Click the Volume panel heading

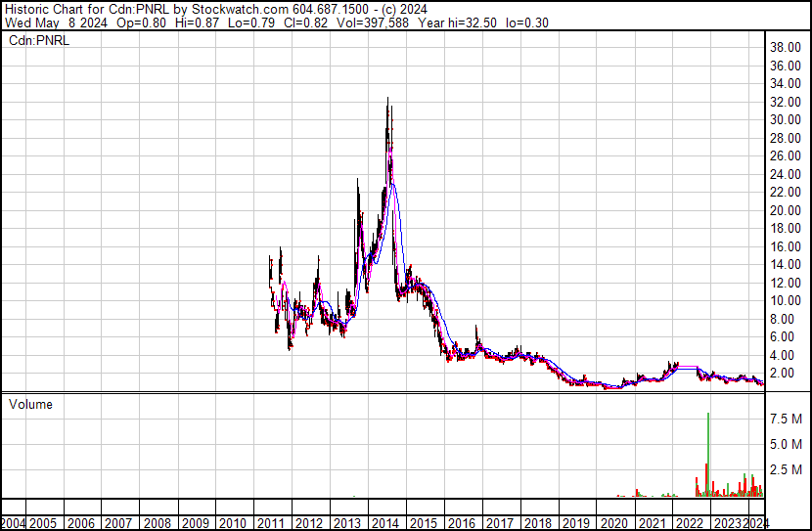(30, 404)
